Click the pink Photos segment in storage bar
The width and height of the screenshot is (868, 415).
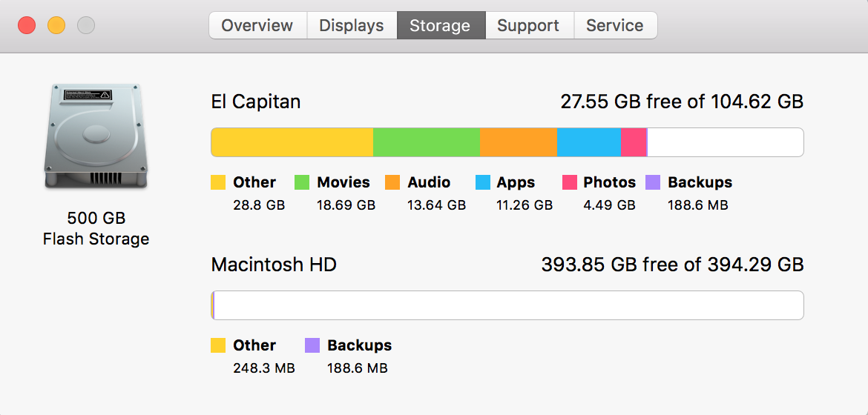tap(634, 142)
